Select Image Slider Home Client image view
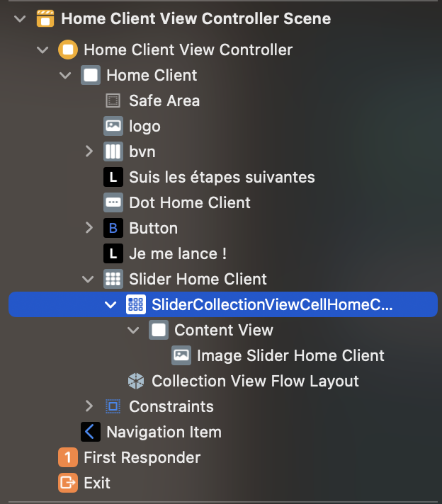 (290, 355)
